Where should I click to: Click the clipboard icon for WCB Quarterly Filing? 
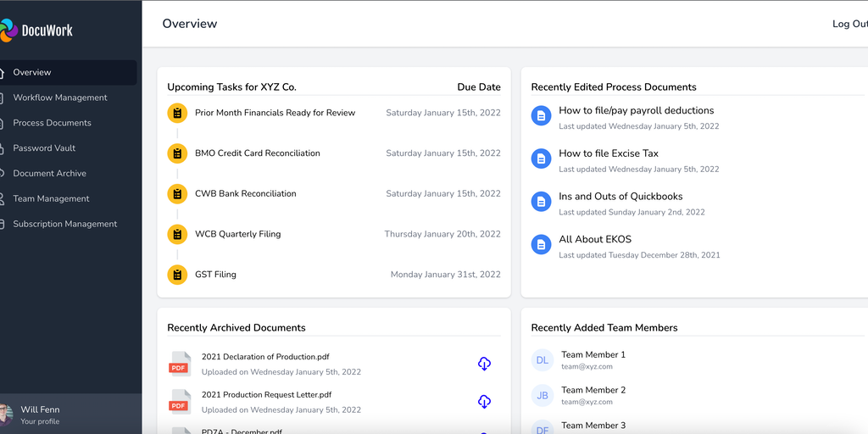click(177, 234)
